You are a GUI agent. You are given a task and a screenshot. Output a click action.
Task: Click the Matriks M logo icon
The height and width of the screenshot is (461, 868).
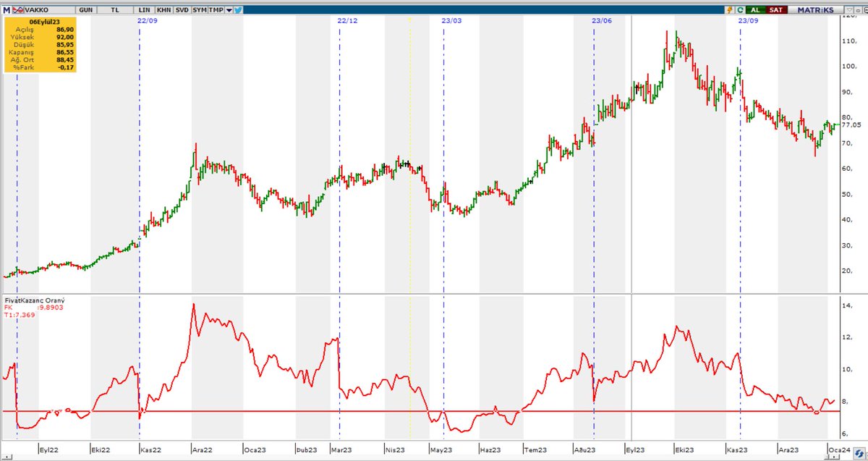(7, 10)
